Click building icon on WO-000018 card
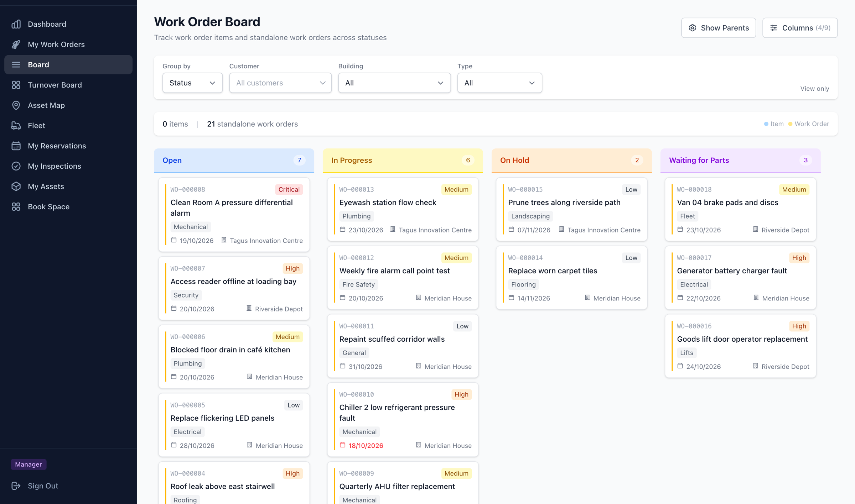The image size is (855, 504). pyautogui.click(x=756, y=229)
